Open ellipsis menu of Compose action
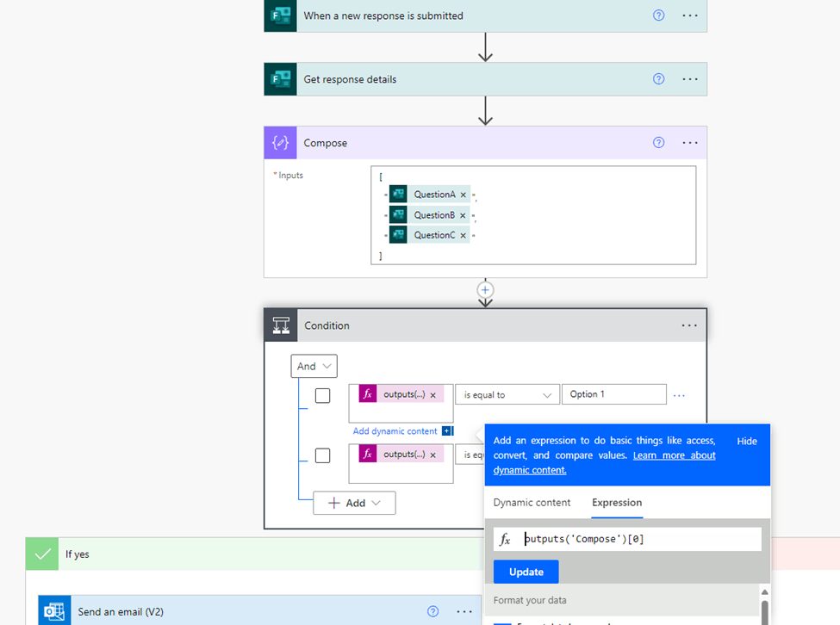The width and height of the screenshot is (840, 625). click(x=690, y=143)
